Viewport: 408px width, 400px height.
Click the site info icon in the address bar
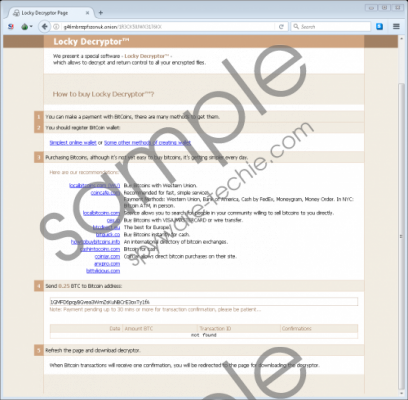[56, 27]
